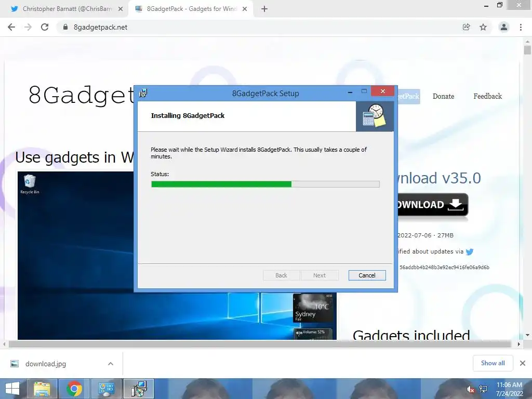Click the '8gadgetpack.net' address text

click(x=100, y=27)
